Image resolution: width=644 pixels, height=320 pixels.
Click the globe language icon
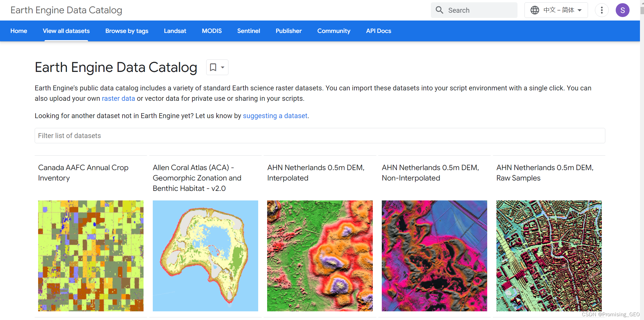535,10
